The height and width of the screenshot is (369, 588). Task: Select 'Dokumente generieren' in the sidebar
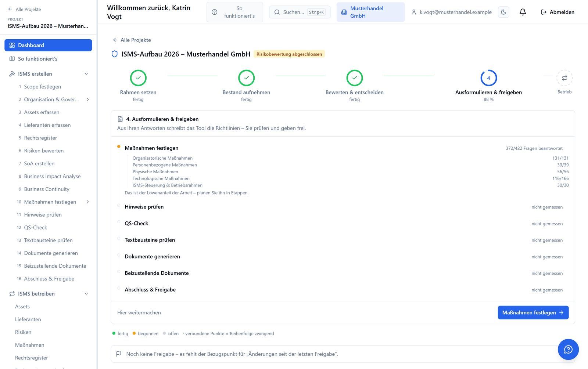coord(53,253)
